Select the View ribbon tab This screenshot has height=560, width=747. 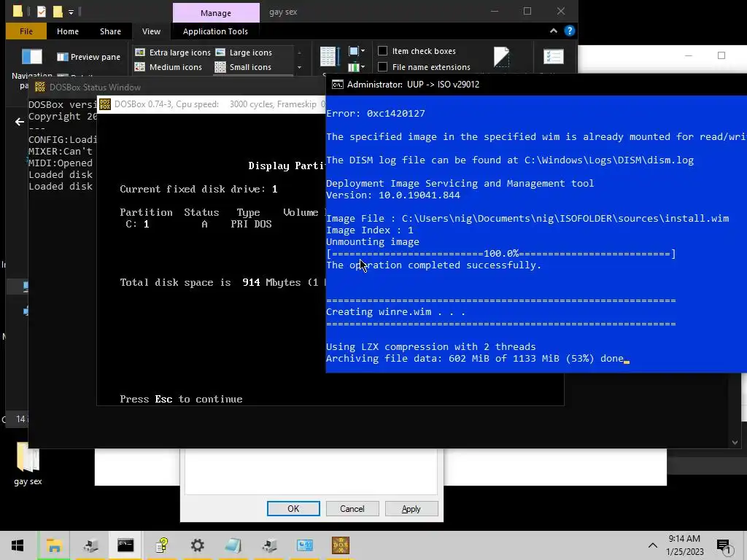click(151, 31)
